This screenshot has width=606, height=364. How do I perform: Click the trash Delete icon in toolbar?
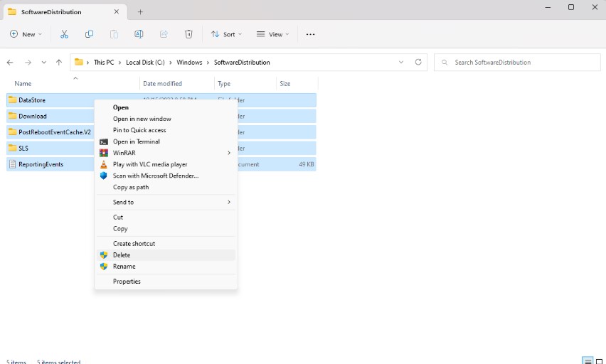188,34
